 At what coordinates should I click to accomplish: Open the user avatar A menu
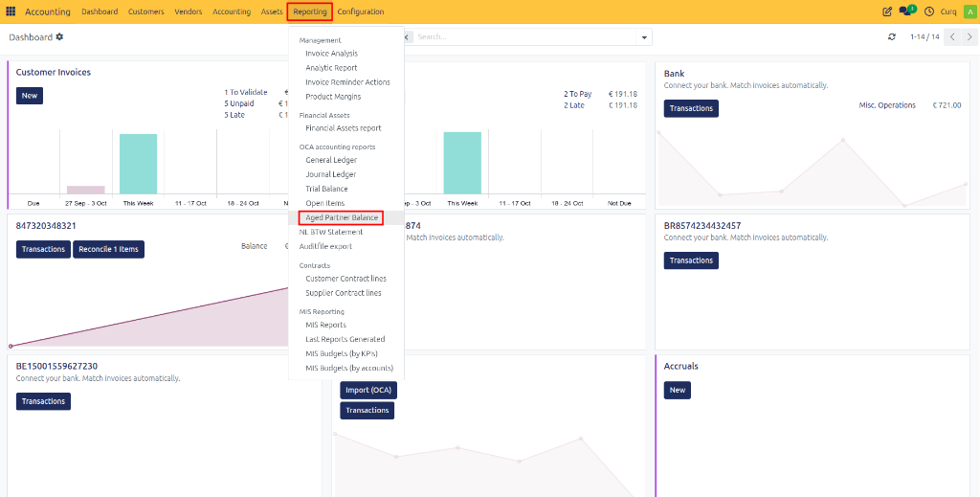pyautogui.click(x=969, y=11)
